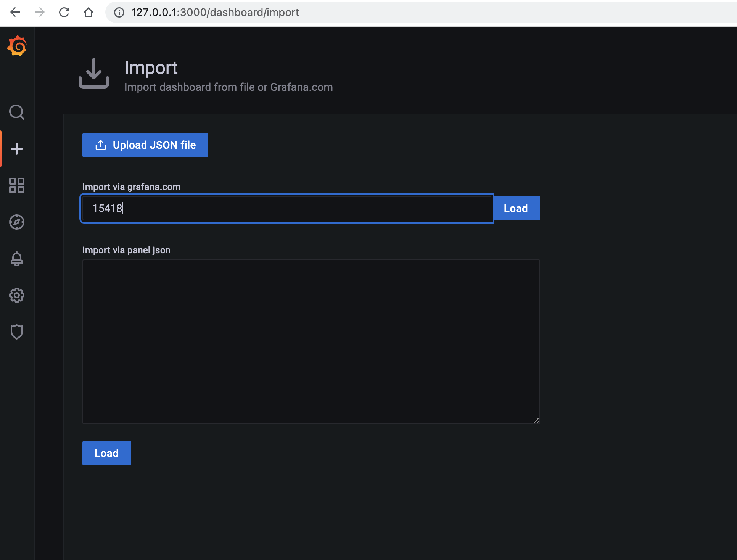Open the Server Admin shield icon
Viewport: 737px width, 560px height.
(16, 331)
